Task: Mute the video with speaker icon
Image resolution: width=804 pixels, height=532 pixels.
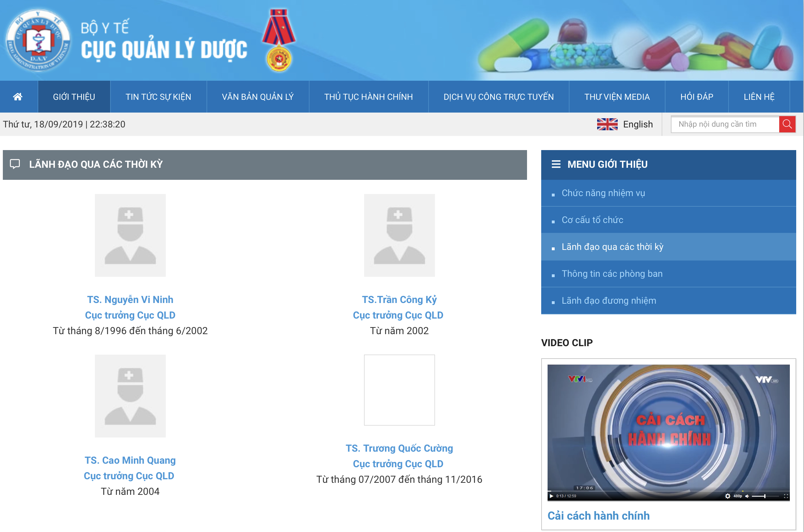Action: click(x=747, y=496)
